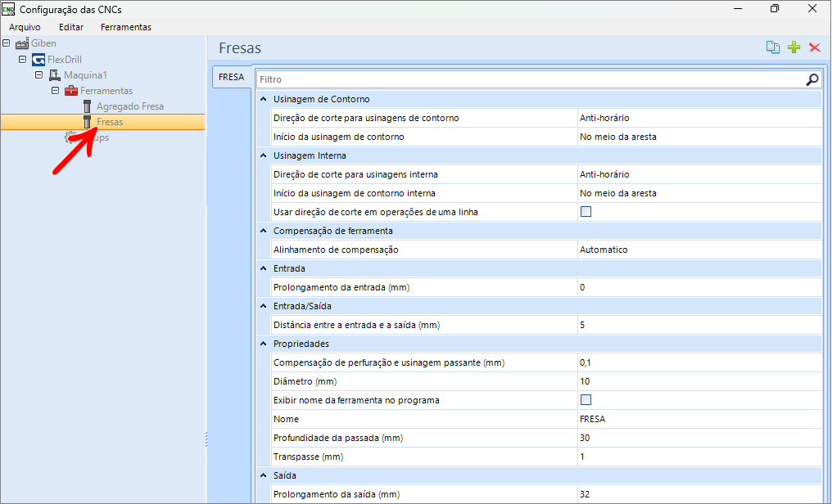The height and width of the screenshot is (504, 832).
Task: Switch to the FRESA vertical tab
Action: pos(231,78)
